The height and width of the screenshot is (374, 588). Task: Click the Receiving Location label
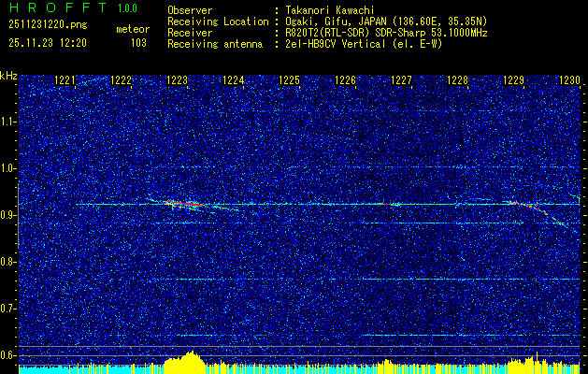click(218, 22)
